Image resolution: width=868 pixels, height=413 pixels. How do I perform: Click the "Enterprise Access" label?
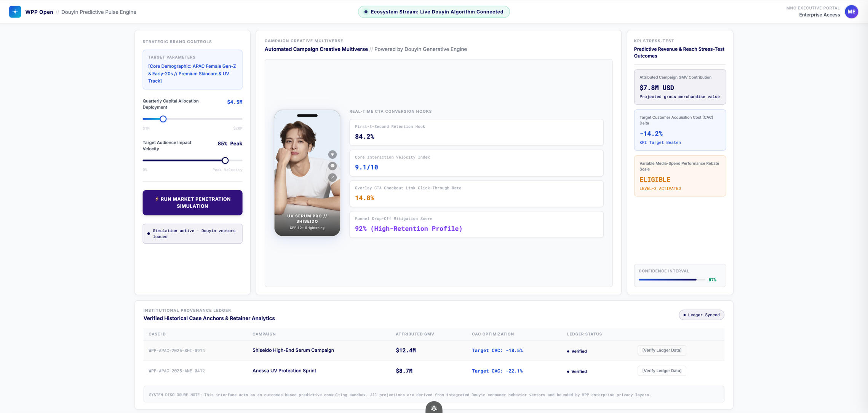coord(819,15)
